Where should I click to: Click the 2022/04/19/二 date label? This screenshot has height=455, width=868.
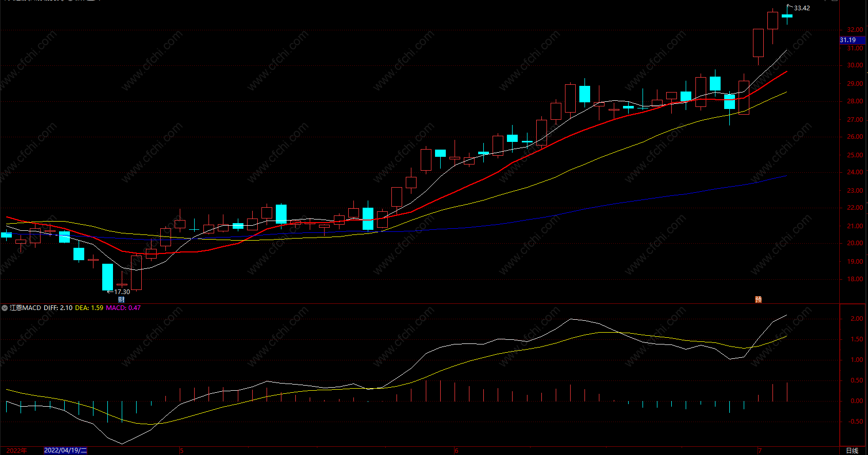coord(65,450)
